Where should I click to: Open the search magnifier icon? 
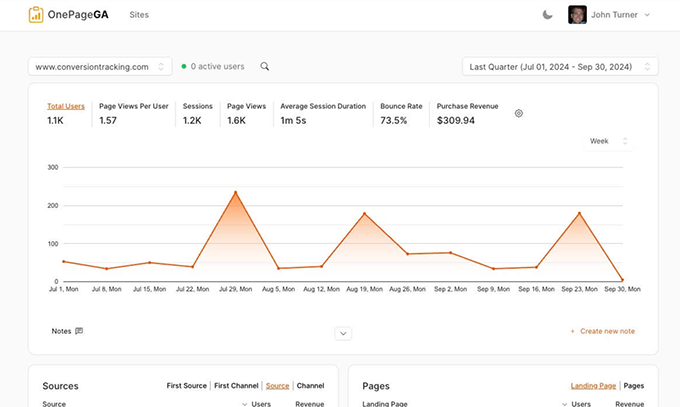click(265, 67)
